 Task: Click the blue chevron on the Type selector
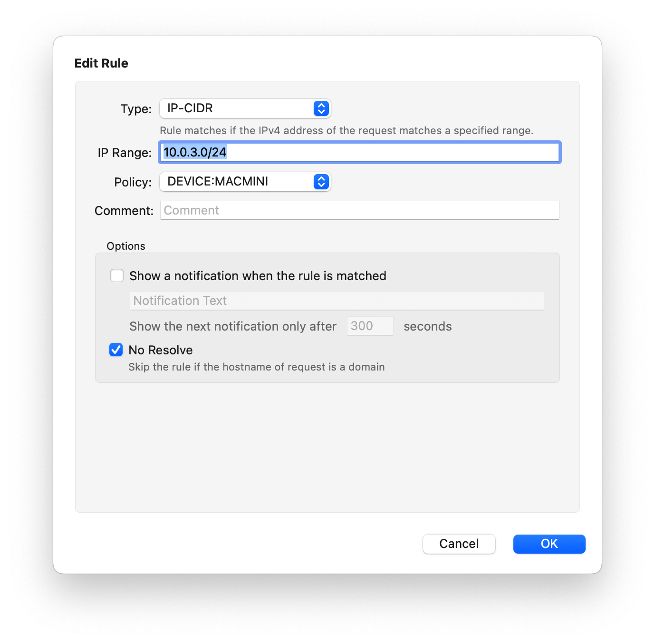(x=321, y=108)
